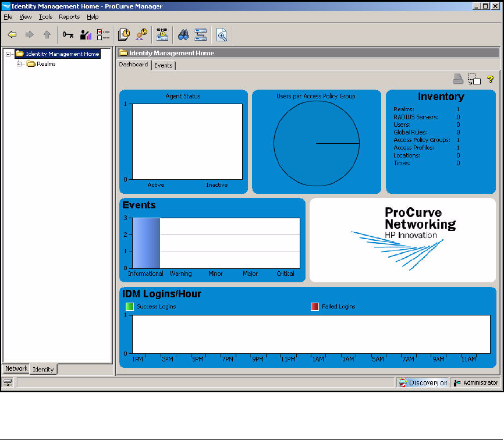This screenshot has width=504, height=440.
Task: Click the Active label under Agent Status
Action: click(x=156, y=185)
